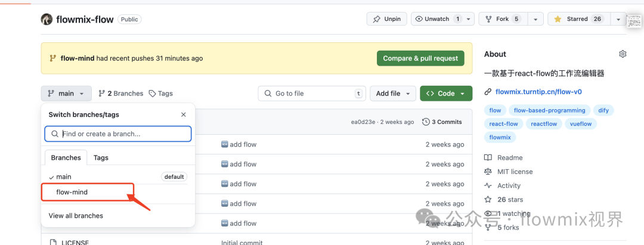The height and width of the screenshot is (245, 644).
Task: Click the flowmix topic tag
Action: click(500, 138)
